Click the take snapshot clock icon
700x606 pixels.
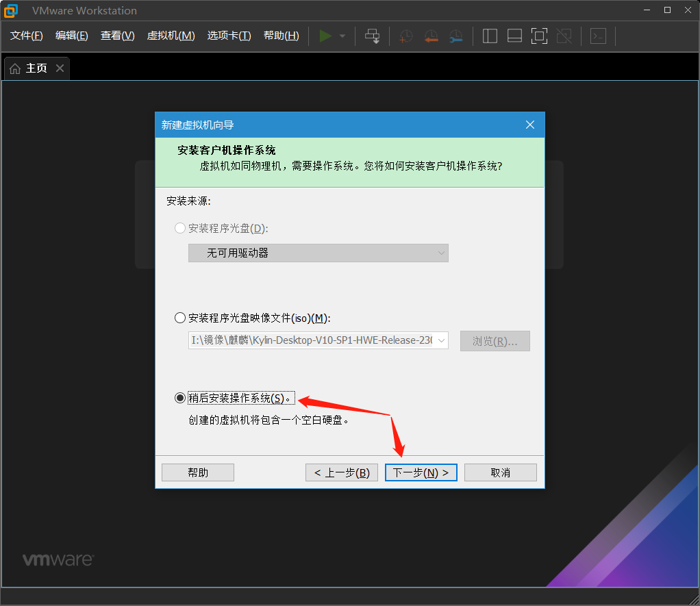(405, 36)
